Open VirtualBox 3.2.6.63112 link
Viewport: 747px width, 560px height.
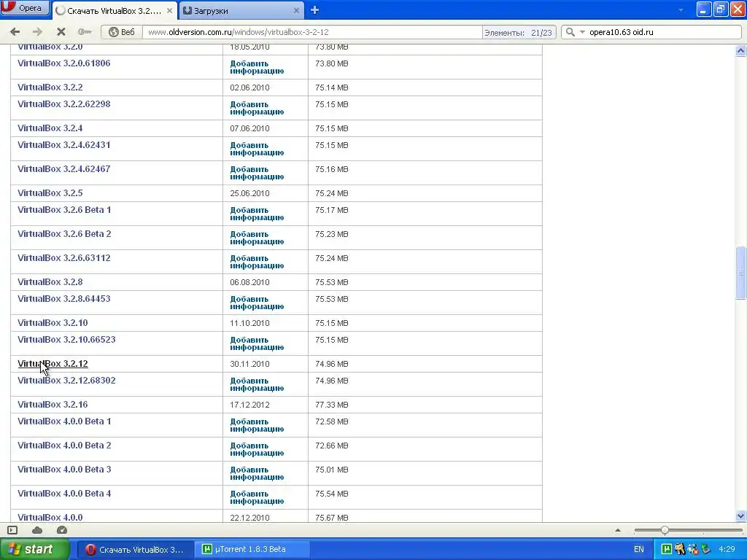click(x=64, y=257)
